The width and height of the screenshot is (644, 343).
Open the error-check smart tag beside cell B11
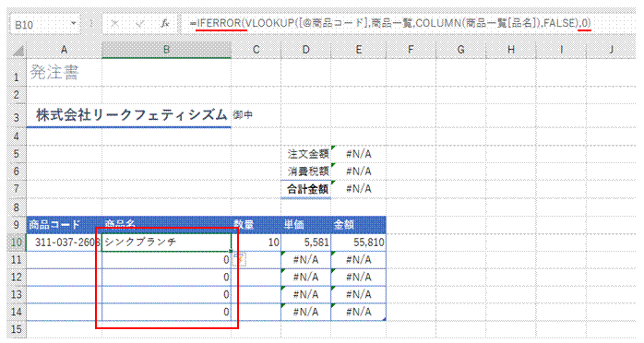(x=239, y=259)
